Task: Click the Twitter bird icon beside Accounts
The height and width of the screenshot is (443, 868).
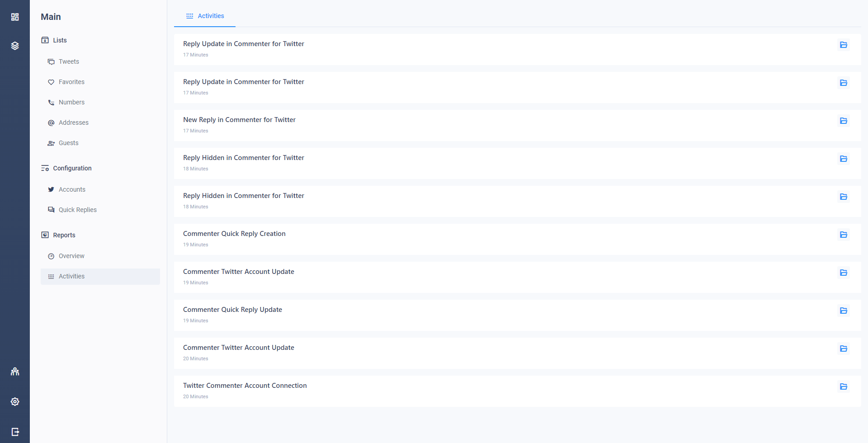Action: (x=51, y=189)
